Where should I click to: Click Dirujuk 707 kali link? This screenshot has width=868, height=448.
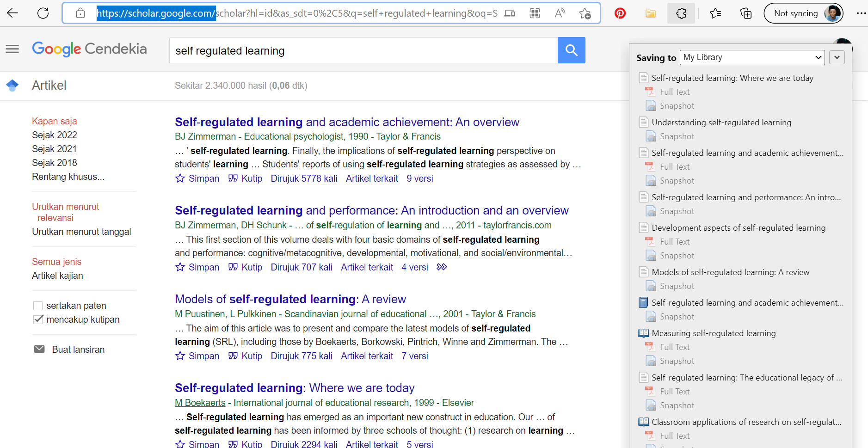[302, 267]
